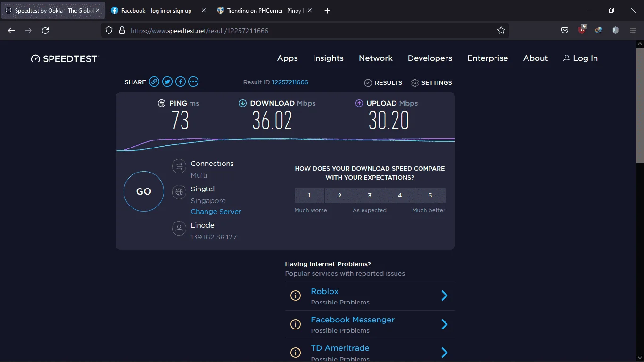
Task: Open the Insights menu
Action: pyautogui.click(x=328, y=58)
